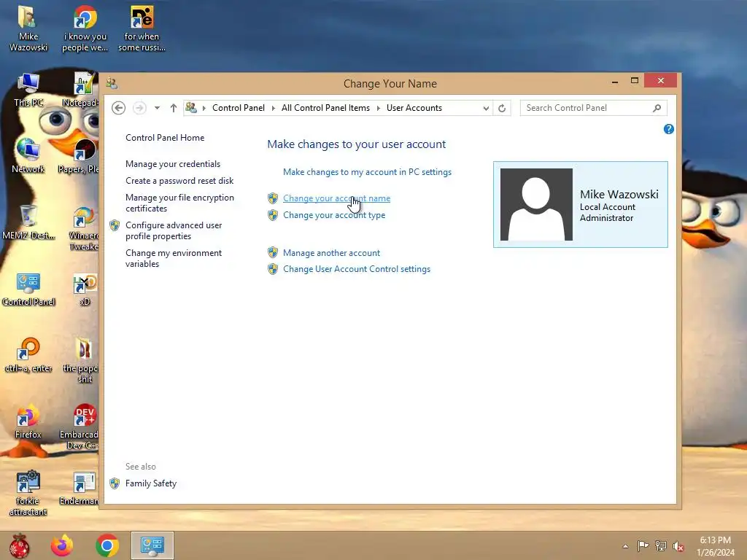Screen dimensions: 747x560
Task: Open Change my environment variables
Action: 174,258
